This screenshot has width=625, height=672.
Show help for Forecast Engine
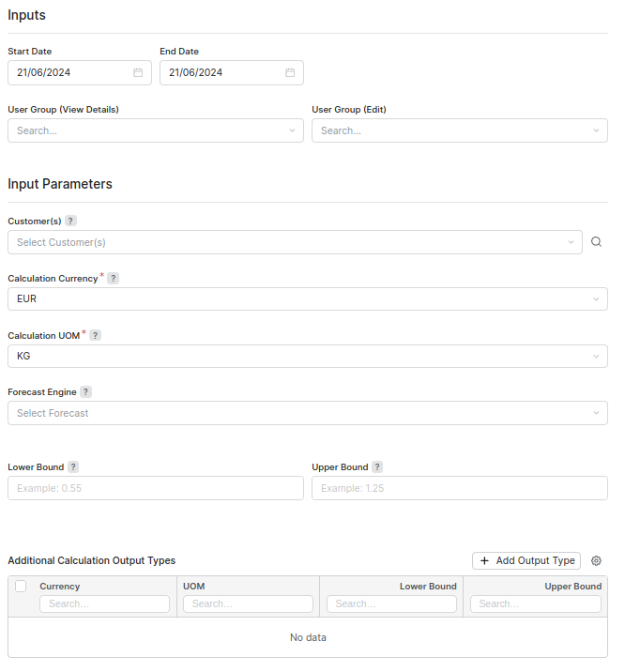coord(86,392)
